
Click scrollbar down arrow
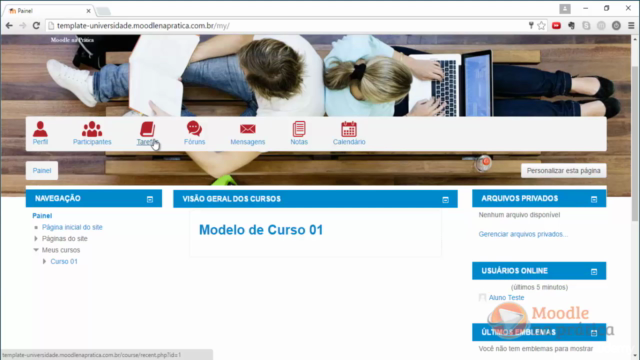635,356
